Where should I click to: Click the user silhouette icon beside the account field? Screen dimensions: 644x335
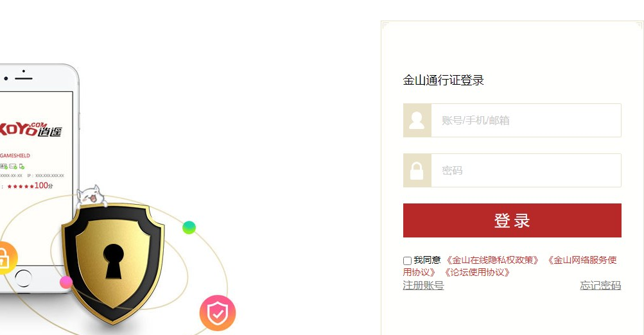tap(417, 120)
